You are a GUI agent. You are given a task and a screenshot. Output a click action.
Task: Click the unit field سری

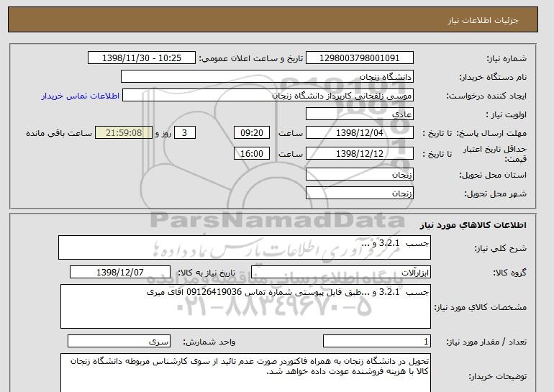119,341
